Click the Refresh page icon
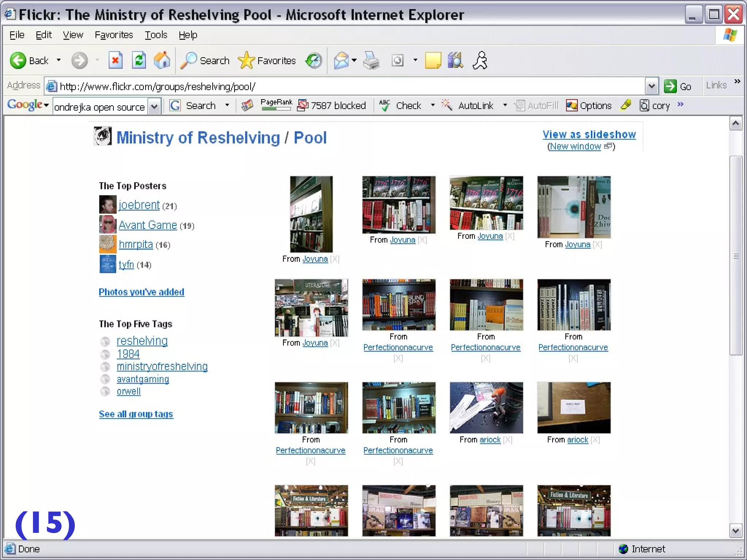The height and width of the screenshot is (560, 747). click(x=139, y=60)
